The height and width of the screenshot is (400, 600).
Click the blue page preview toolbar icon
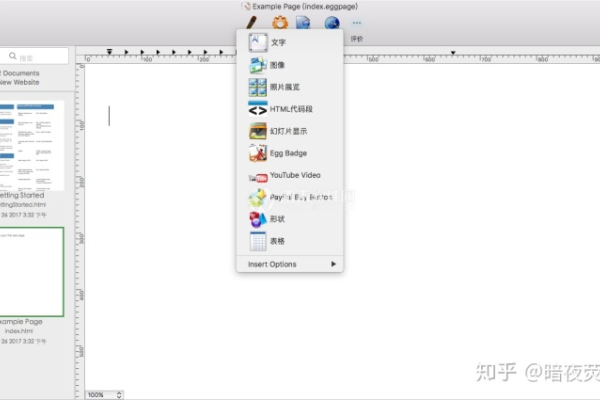coord(303,22)
